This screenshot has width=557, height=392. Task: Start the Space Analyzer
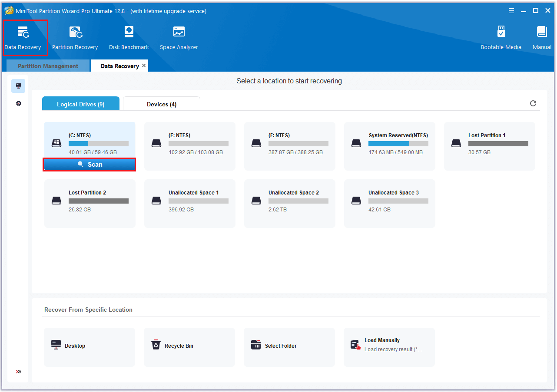point(179,37)
